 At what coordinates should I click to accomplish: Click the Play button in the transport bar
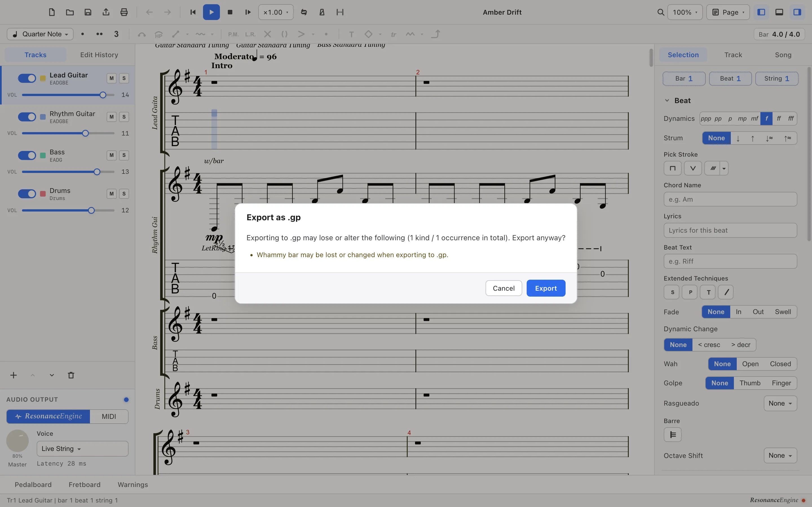(x=211, y=12)
